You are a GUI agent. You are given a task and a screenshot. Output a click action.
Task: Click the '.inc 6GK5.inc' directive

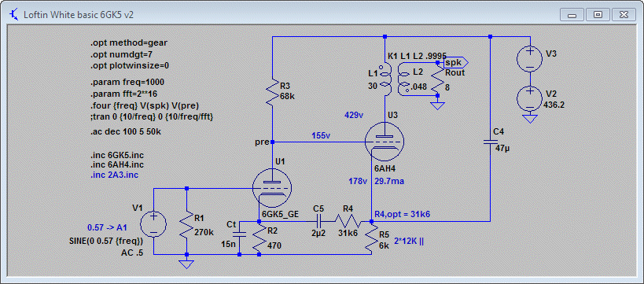tap(117, 155)
